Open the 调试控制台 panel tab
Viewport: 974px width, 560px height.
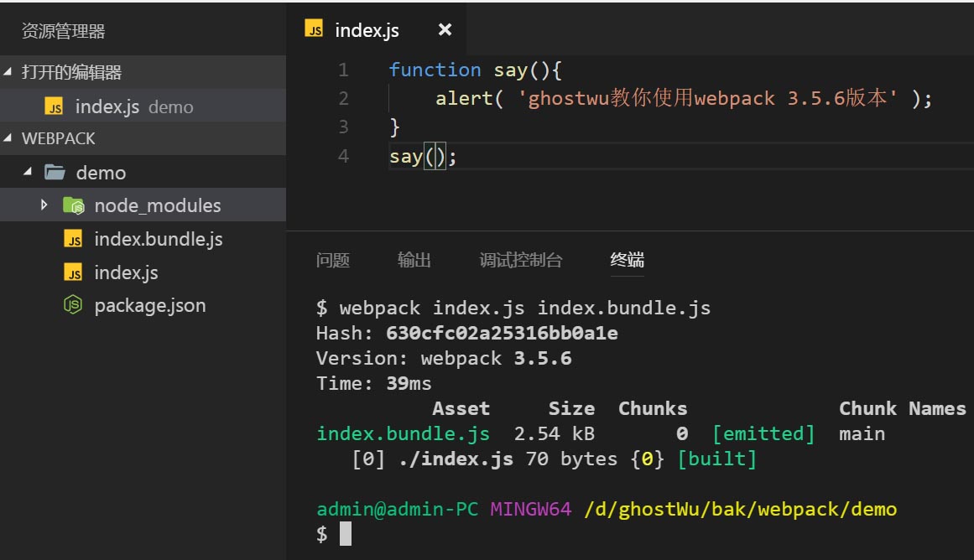pos(521,261)
